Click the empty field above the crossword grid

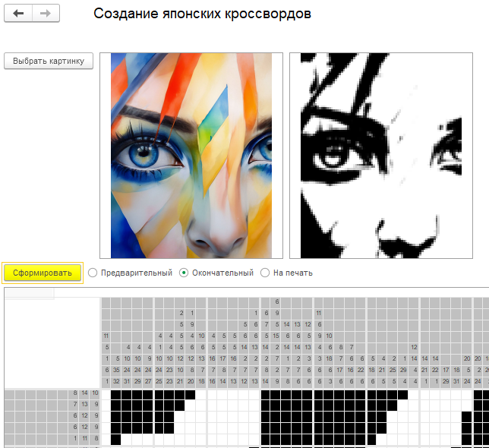click(x=30, y=293)
